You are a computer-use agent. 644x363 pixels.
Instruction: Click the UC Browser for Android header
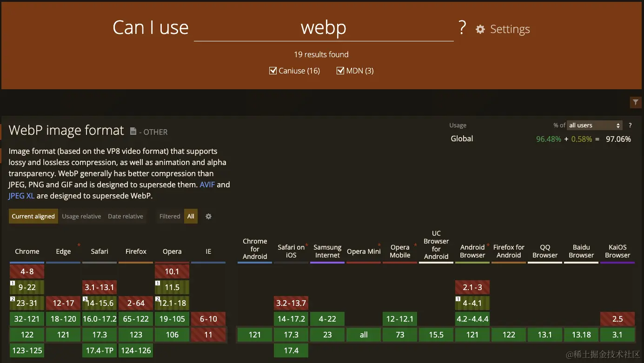[436, 245]
